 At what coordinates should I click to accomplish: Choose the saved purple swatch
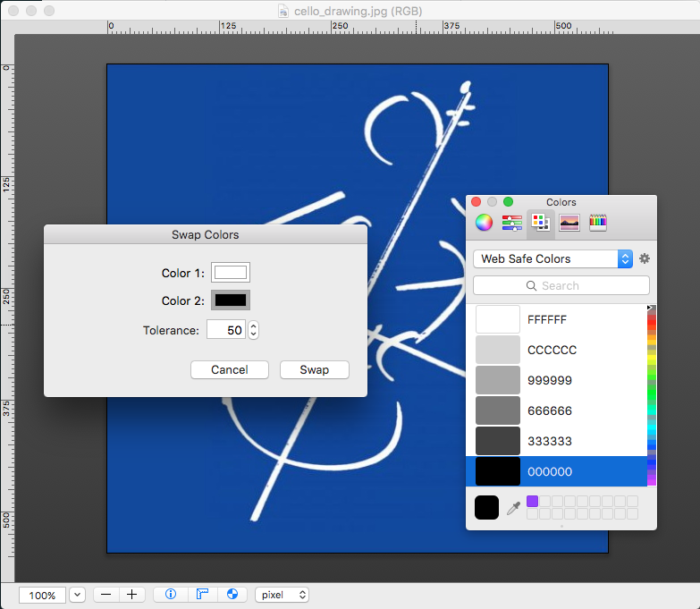[532, 501]
